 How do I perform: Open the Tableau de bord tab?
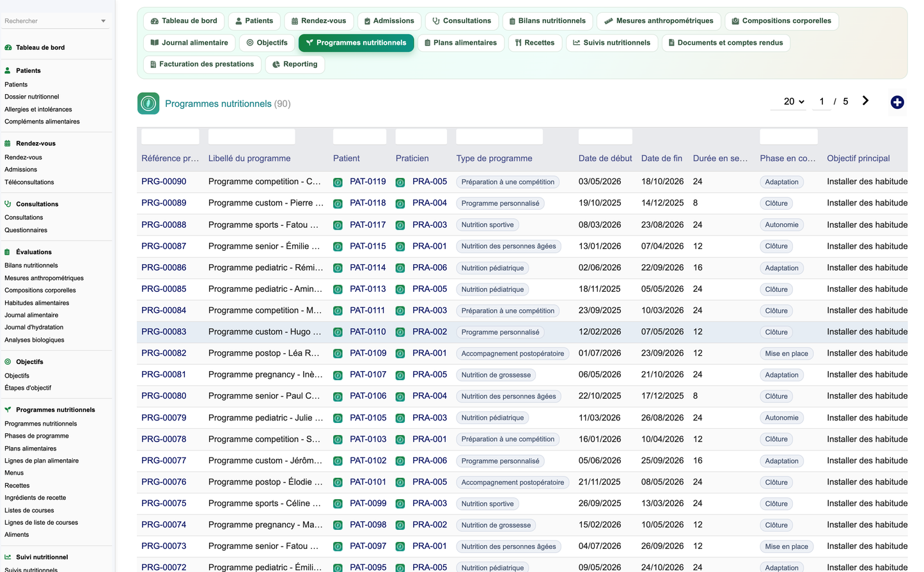pyautogui.click(x=184, y=21)
